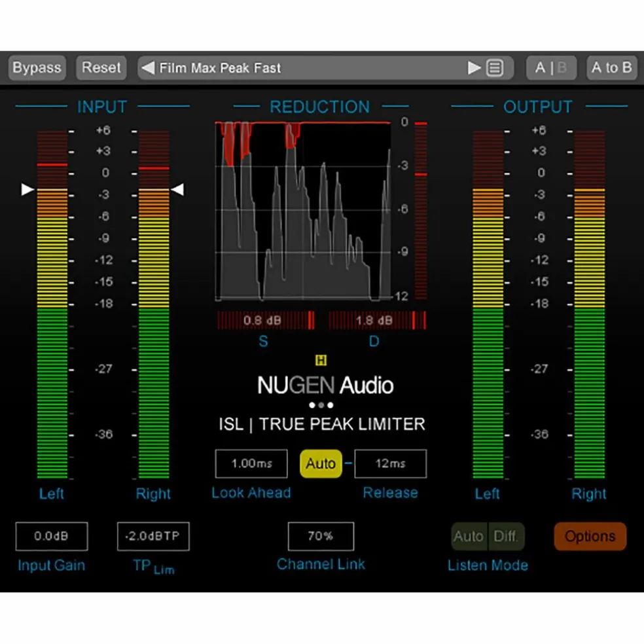Click the Output Right level meter
This screenshot has width=644, height=644.
tap(590, 304)
